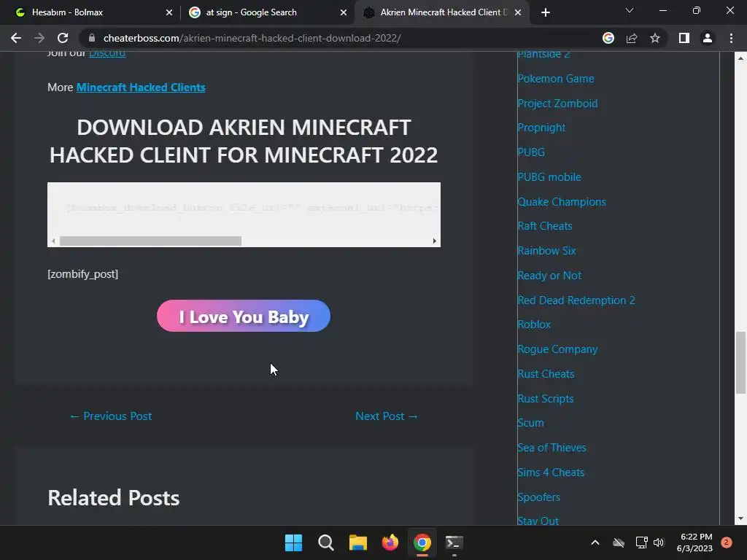Open the Rust Cheats category
Image resolution: width=747 pixels, height=560 pixels.
click(x=546, y=374)
